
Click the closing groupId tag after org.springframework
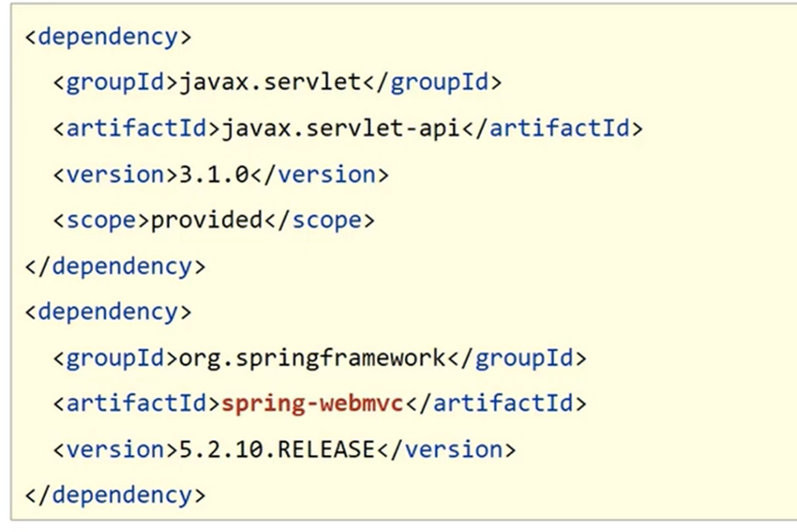click(x=516, y=358)
